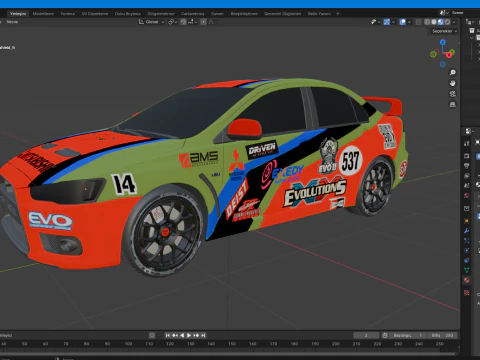Play the animation forward
Screen dimensions: 480x360
click(189, 335)
